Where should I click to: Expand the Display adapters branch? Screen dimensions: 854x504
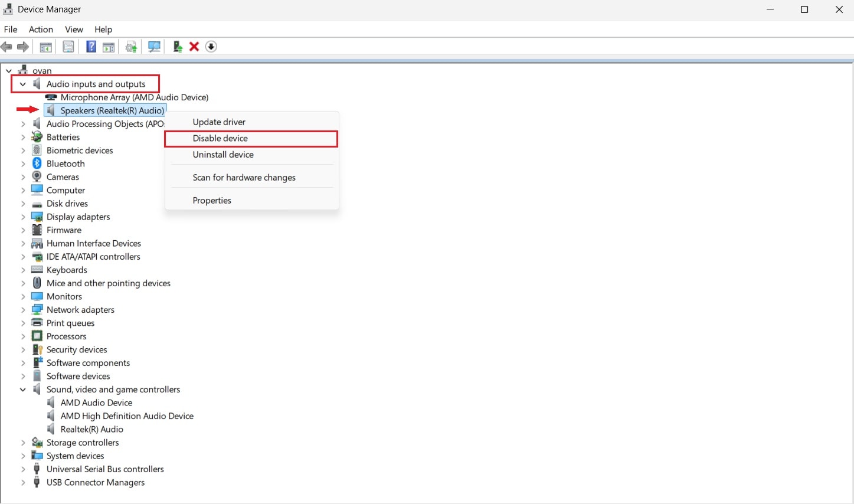pyautogui.click(x=23, y=217)
